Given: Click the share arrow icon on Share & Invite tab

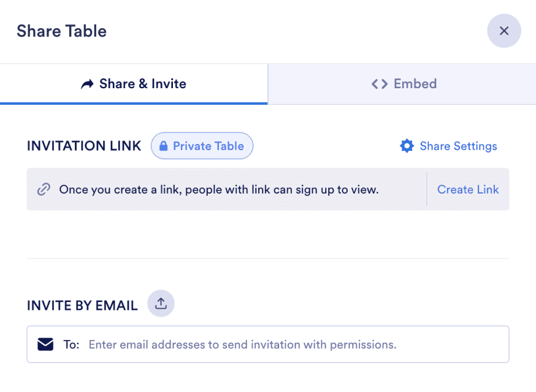Looking at the screenshot, I should click(88, 84).
